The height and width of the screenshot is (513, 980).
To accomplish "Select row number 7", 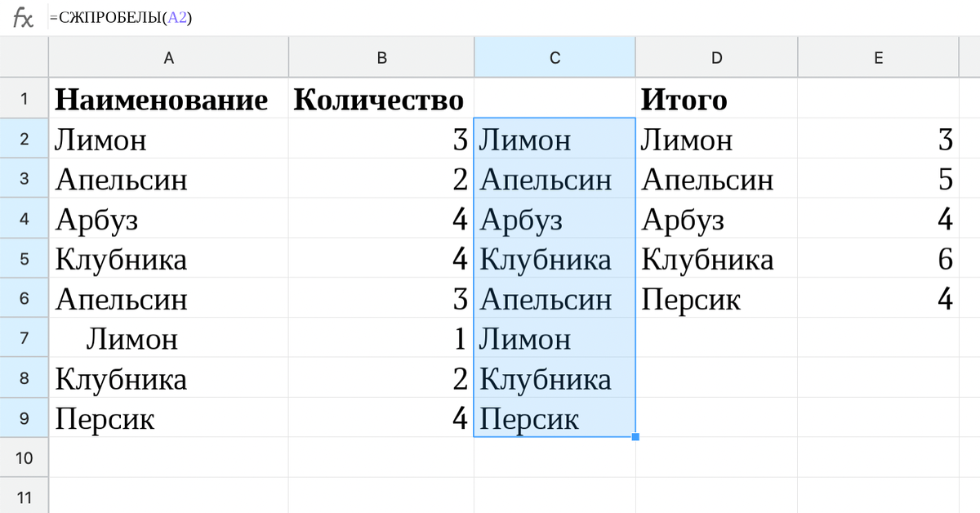I will 24,338.
